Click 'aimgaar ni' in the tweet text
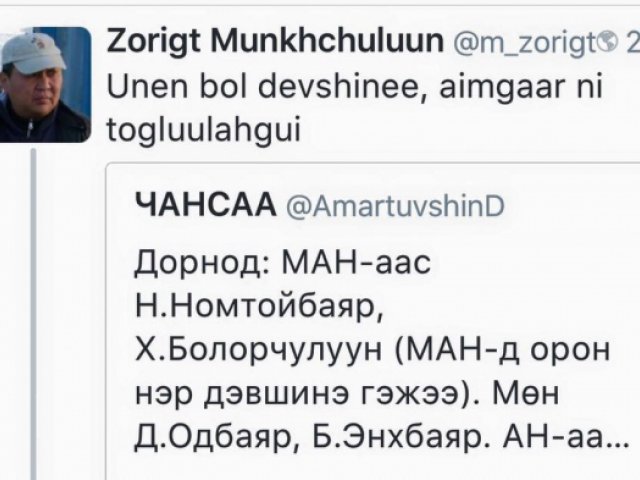The height and width of the screenshot is (480, 640). coord(521,89)
